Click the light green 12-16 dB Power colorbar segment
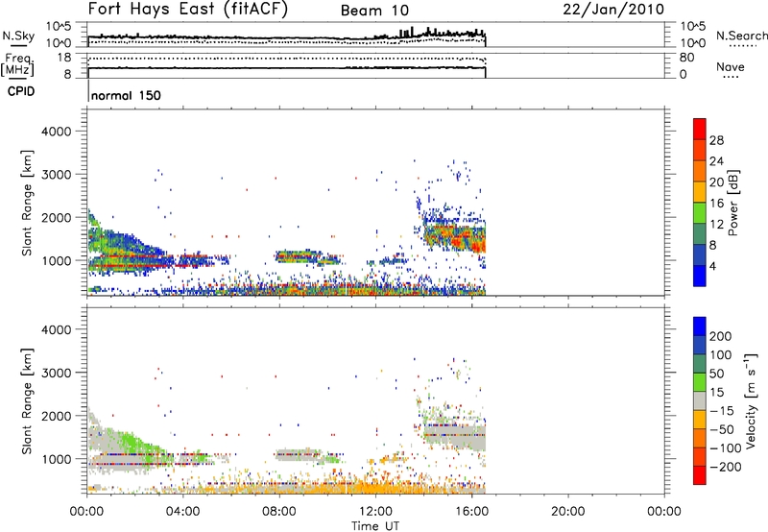Image resolution: width=768 pixels, height=532 pixels. 699,212
